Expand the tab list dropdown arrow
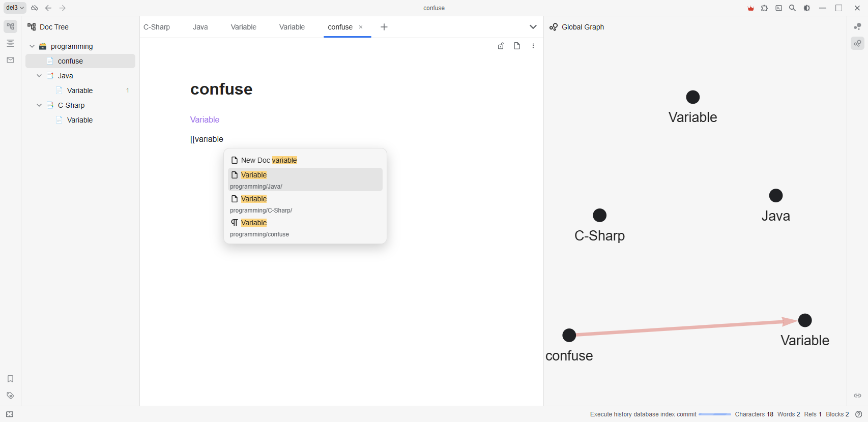 pyautogui.click(x=533, y=27)
